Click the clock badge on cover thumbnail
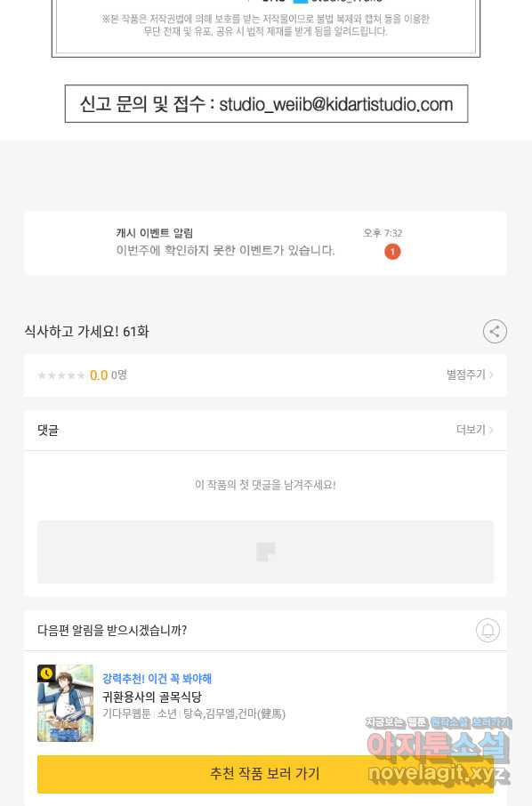 [46, 673]
